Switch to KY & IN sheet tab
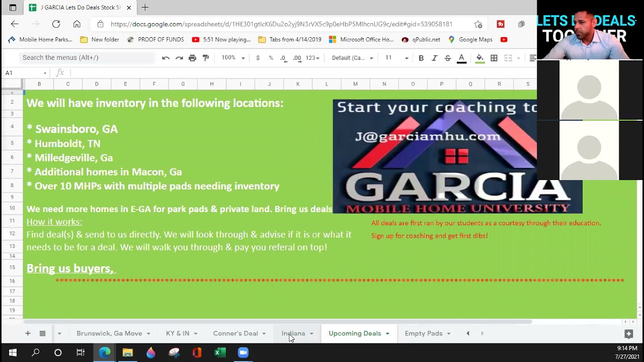Screen dimensions: 644x362 point(178,333)
